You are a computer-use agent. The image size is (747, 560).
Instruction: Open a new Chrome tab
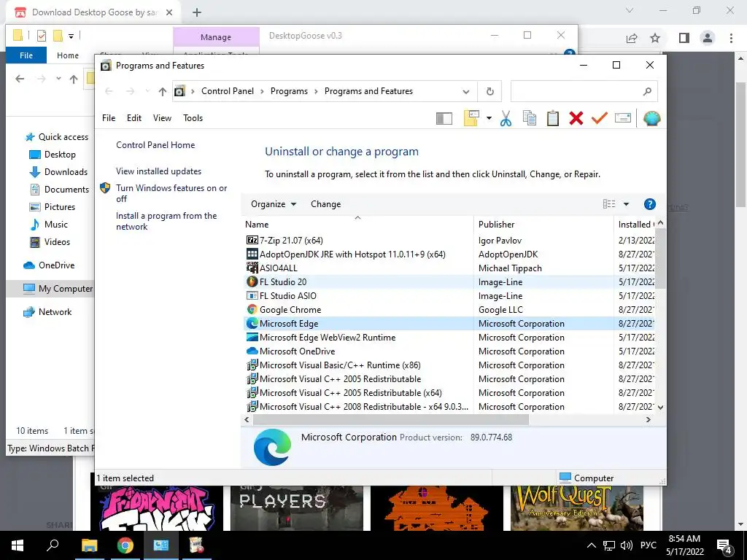(x=197, y=13)
